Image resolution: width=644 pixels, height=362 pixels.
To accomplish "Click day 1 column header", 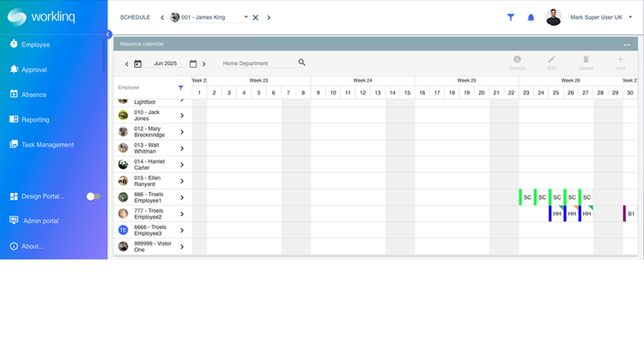I will (x=199, y=93).
